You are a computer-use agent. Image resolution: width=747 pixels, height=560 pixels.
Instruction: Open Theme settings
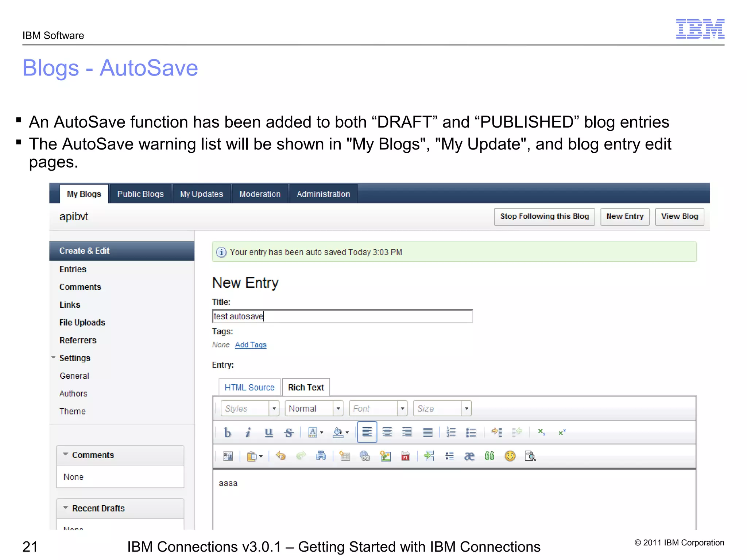(x=73, y=411)
